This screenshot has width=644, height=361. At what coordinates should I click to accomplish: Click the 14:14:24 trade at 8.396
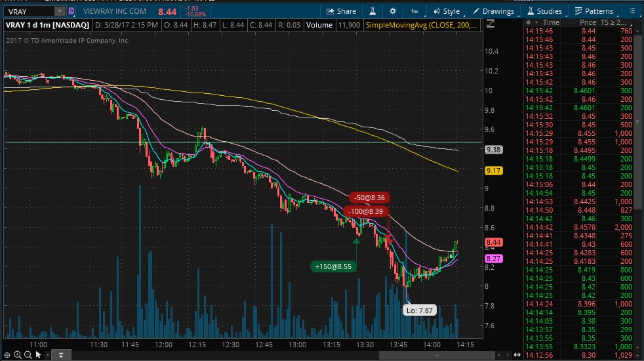pos(578,304)
